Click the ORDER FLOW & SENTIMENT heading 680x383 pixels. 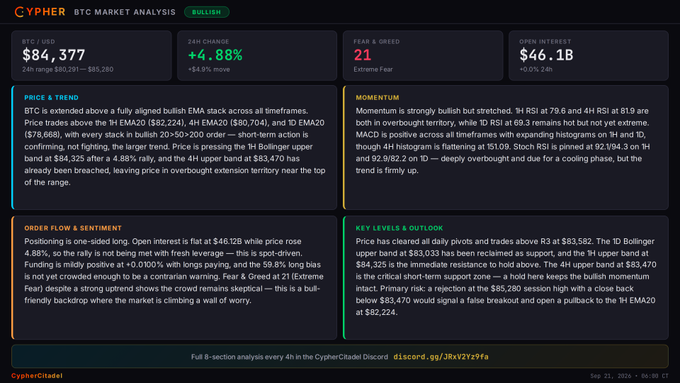point(73,228)
